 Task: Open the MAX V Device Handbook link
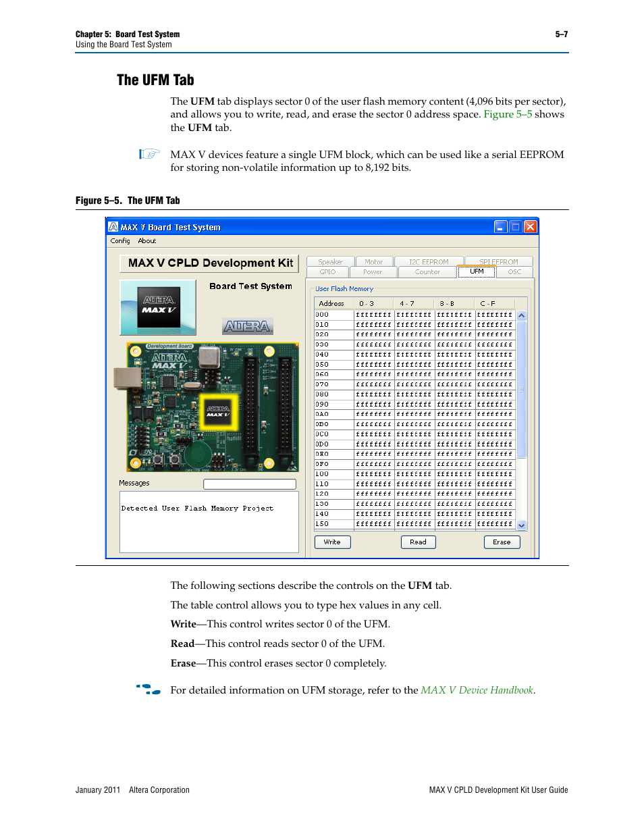477,690
